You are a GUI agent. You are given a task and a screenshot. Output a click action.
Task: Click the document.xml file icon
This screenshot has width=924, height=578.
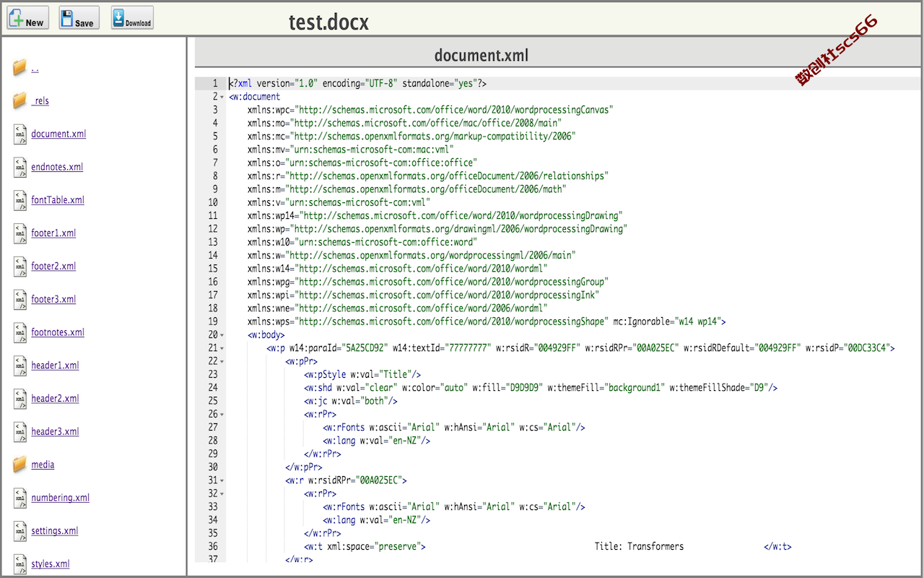pos(20,134)
